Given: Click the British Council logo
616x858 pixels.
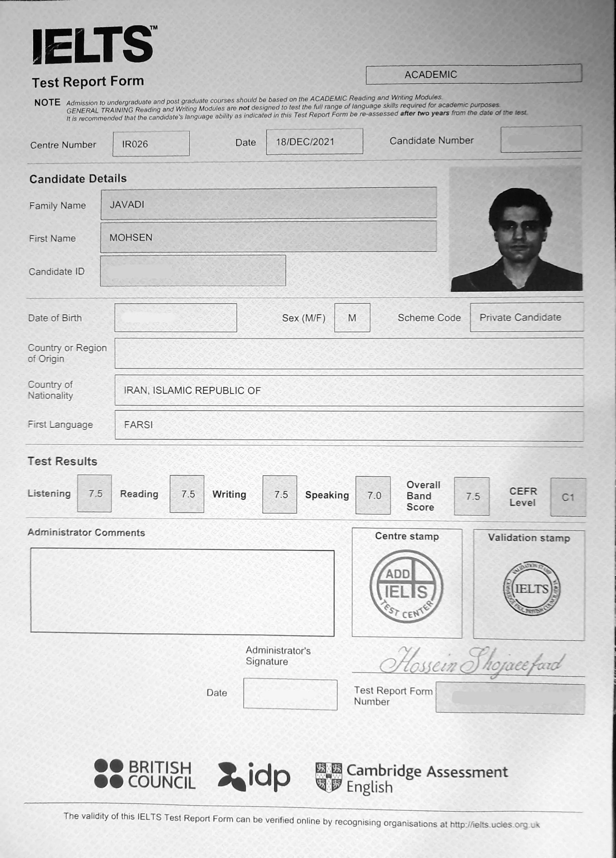Looking at the screenshot, I should click(145, 774).
